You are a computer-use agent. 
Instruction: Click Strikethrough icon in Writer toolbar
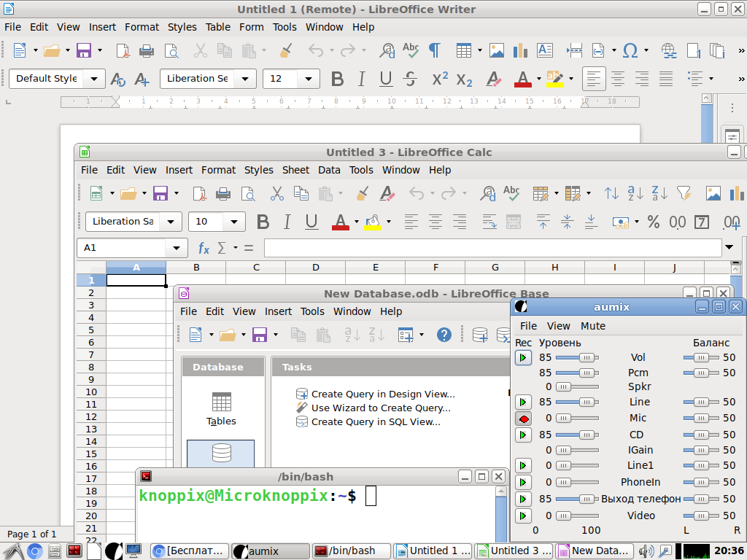pos(410,79)
